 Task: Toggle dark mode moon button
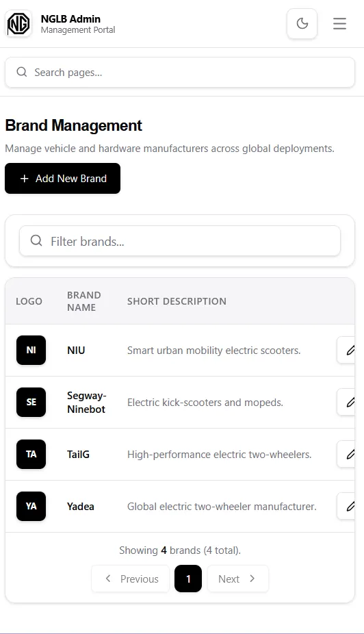(x=302, y=23)
